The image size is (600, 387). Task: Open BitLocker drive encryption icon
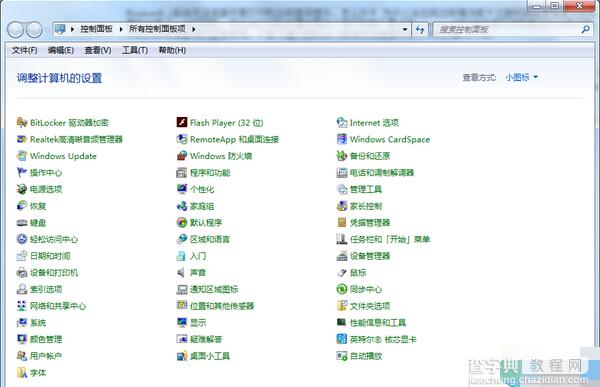pyautogui.click(x=22, y=122)
